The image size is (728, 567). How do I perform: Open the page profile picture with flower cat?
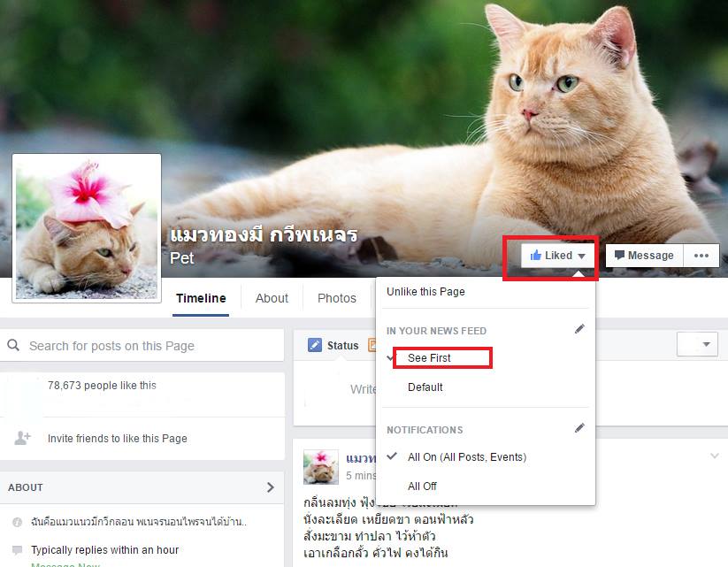coord(86,227)
